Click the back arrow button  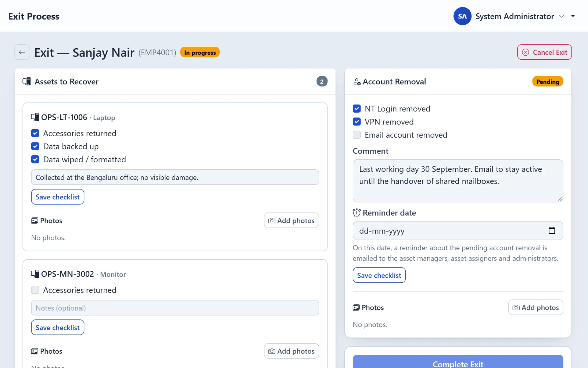tap(22, 52)
